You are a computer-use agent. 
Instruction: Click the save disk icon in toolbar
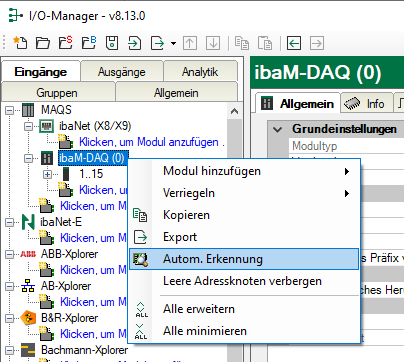(x=112, y=43)
